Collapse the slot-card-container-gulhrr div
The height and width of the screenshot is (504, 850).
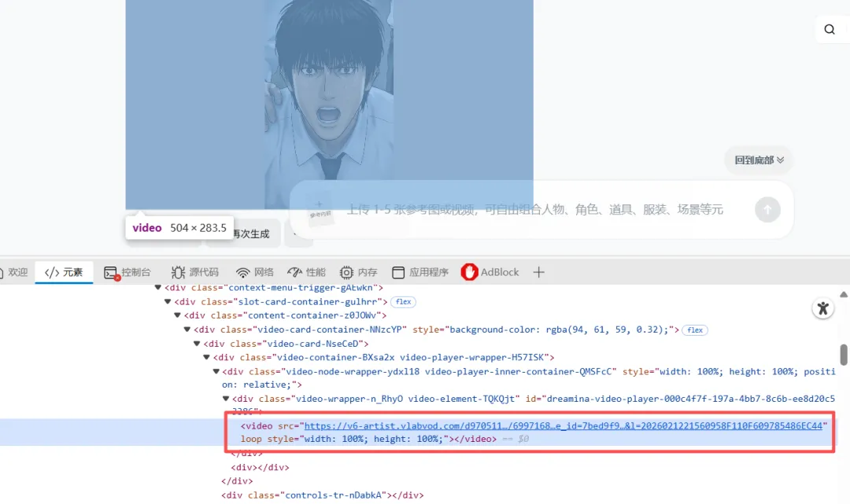[168, 301]
